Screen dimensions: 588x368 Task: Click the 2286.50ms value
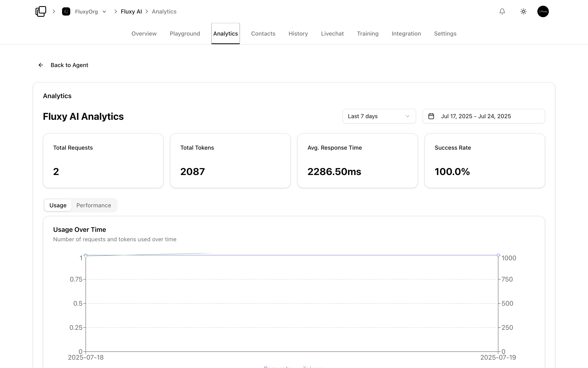tap(334, 172)
